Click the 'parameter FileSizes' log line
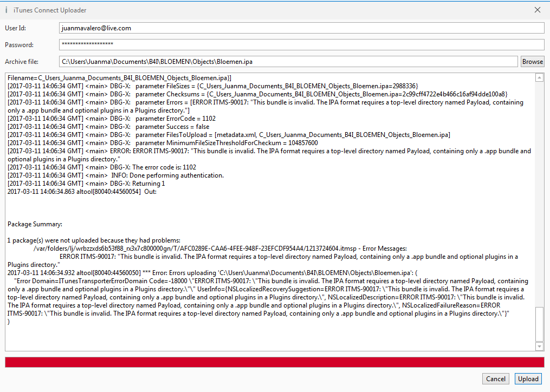 tap(212, 86)
